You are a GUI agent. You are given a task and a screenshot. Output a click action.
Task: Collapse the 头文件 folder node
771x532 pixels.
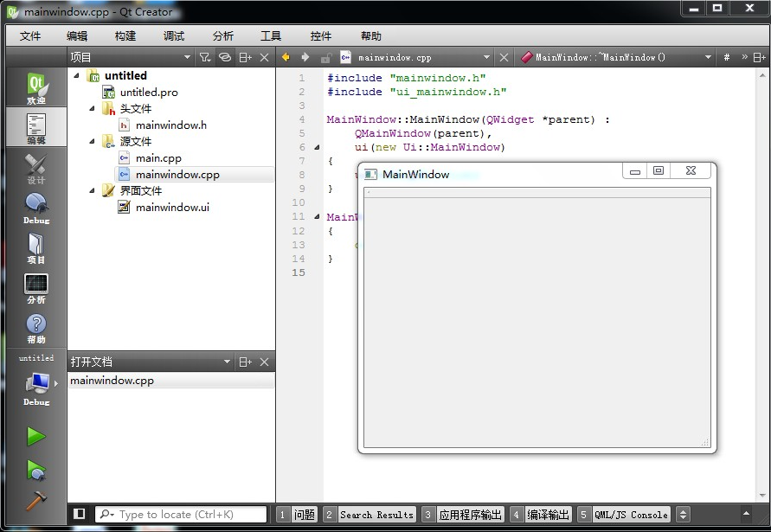(x=92, y=108)
